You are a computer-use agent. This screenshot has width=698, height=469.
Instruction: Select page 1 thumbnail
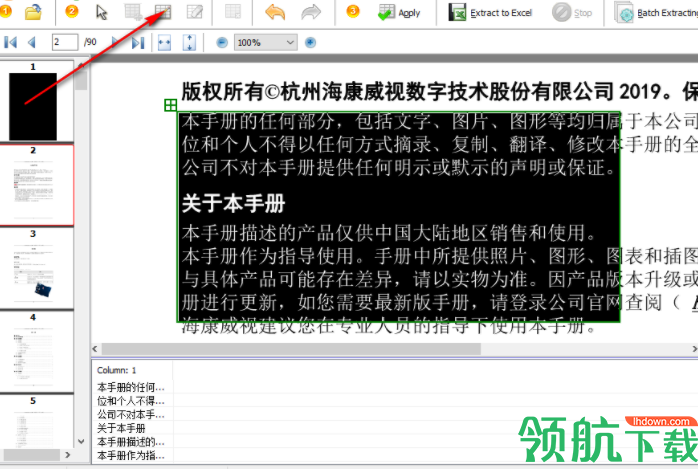coord(33,106)
